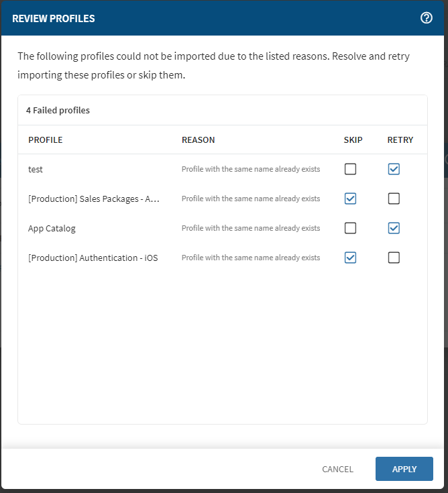Uncheck Skip for Production Sales Packages profile
Screen dimensions: 448x493
click(350, 199)
